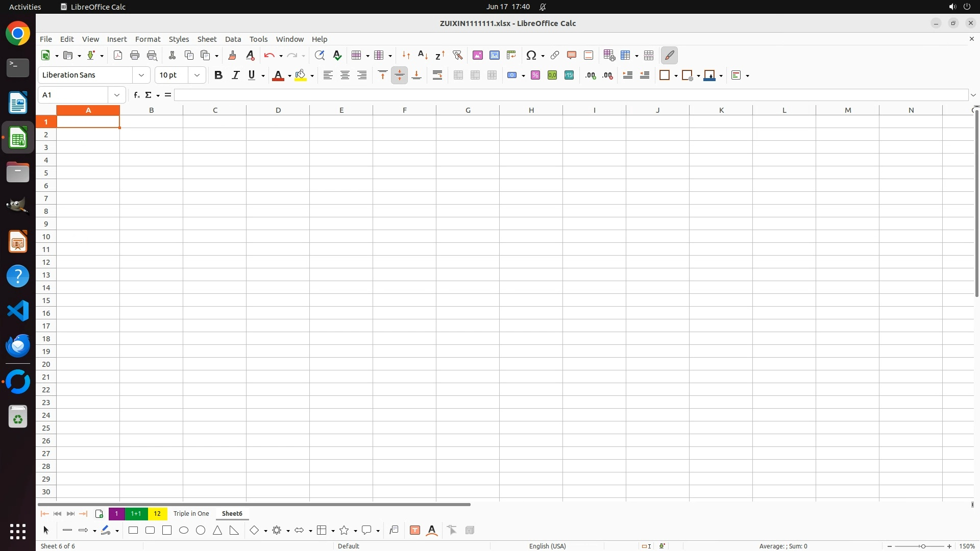Switch to Triple in One sheet tab
This screenshot has width=980, height=551.
191,513
